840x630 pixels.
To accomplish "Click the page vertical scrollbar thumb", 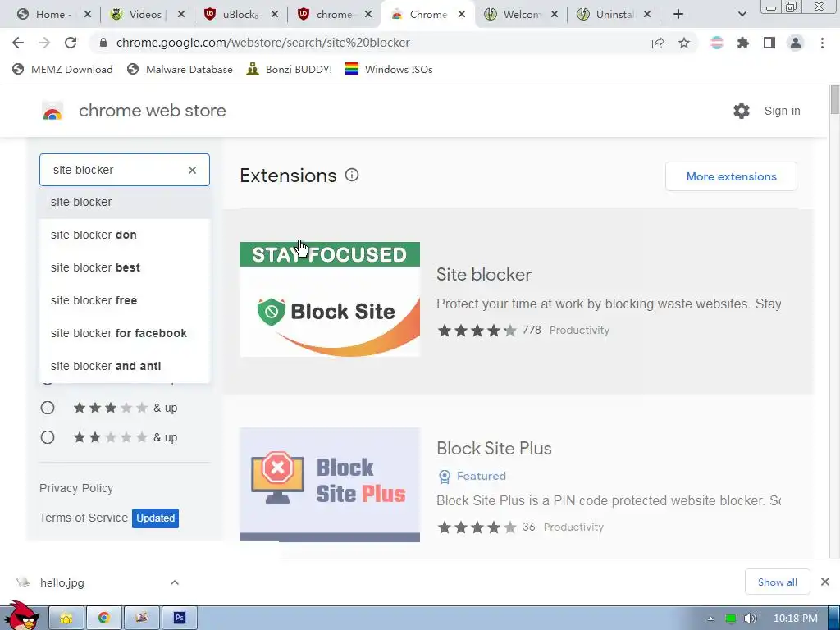I will [834, 99].
